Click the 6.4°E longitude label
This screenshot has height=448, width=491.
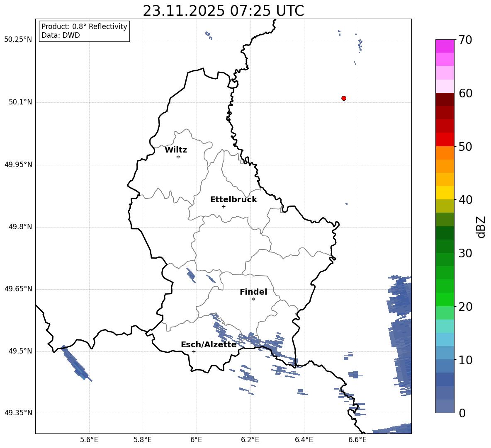pos(304,440)
